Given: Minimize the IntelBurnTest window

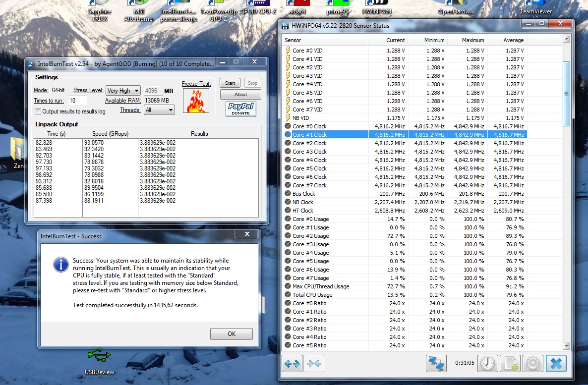Looking at the screenshot, I should point(223,62).
